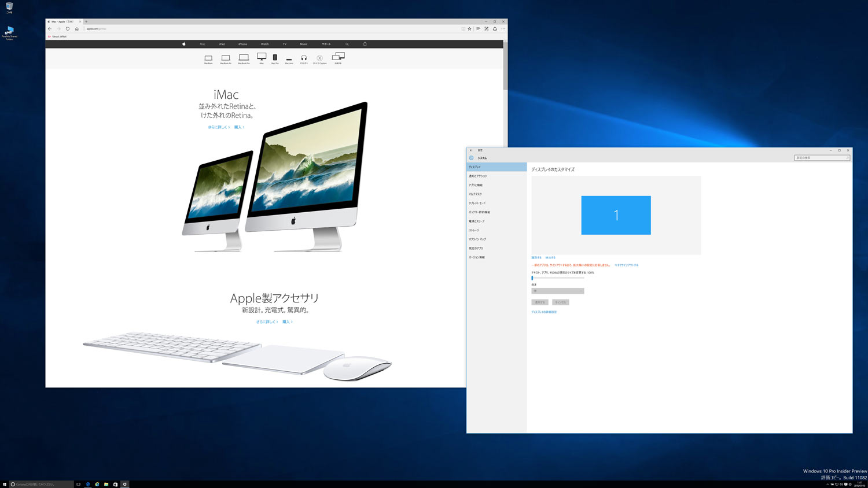
Task: Select 既定のアプリ in Settings sidebar
Action: (x=496, y=248)
